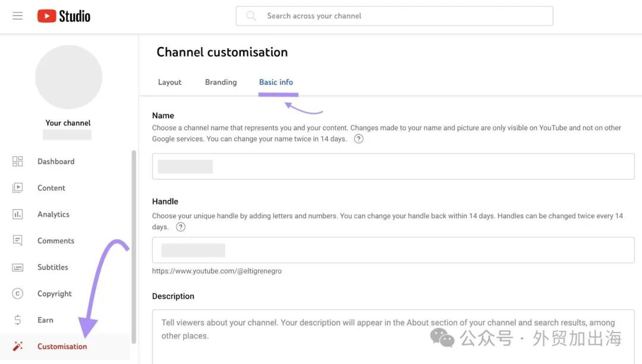
Task: Focus the channel Name input field
Action: point(393,166)
